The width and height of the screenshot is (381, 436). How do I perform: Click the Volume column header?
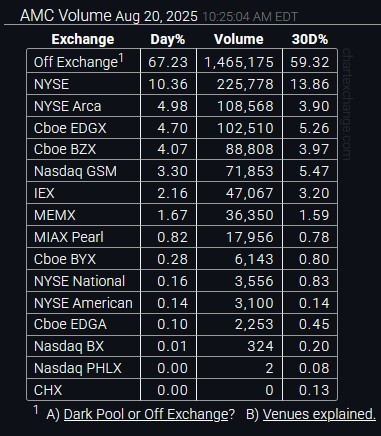(x=239, y=39)
